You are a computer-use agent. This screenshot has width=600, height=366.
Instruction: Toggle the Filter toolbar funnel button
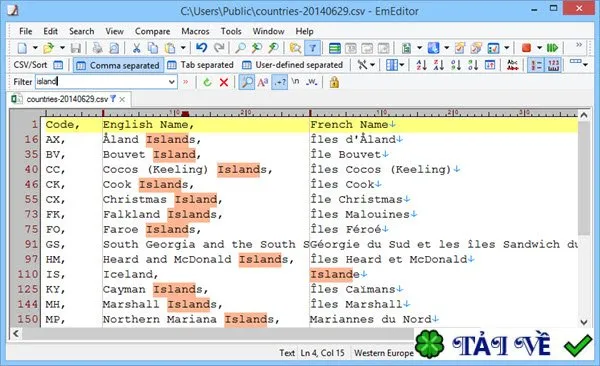point(313,48)
